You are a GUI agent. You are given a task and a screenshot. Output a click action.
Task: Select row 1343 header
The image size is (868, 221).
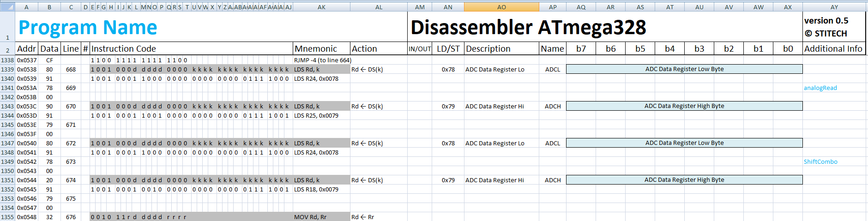7,106
